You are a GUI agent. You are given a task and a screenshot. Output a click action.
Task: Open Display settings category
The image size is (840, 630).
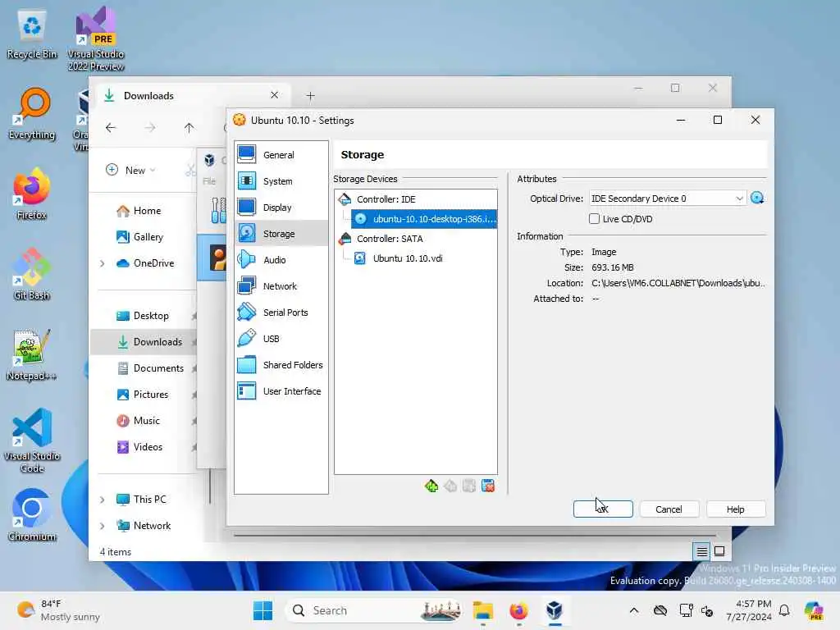281,208
